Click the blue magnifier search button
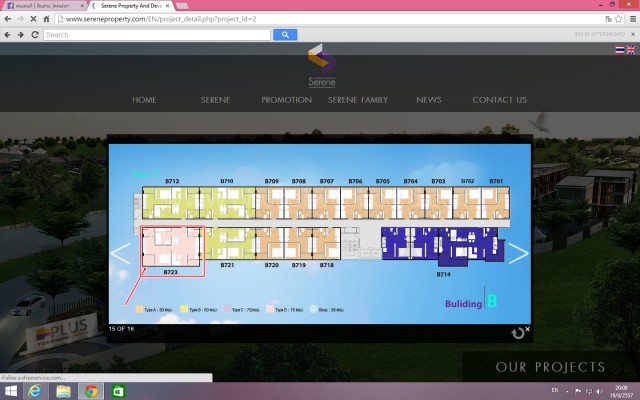 pos(285,35)
